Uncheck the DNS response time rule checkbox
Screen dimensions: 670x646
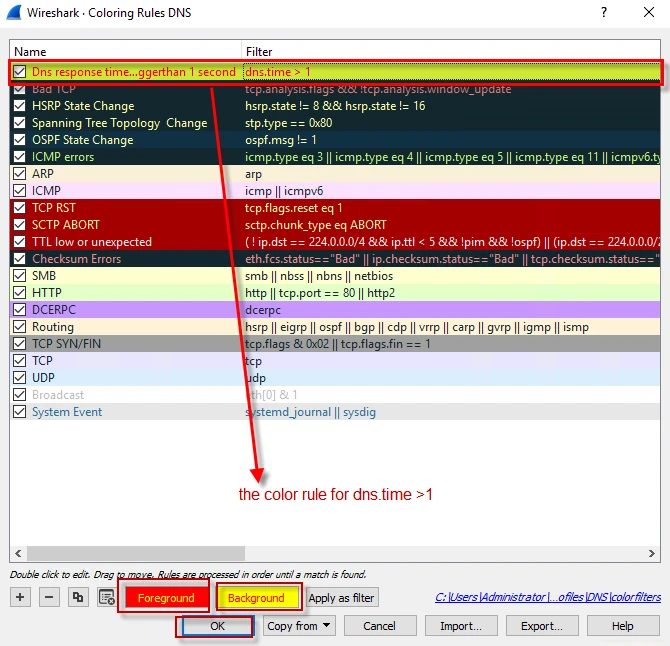tap(20, 72)
